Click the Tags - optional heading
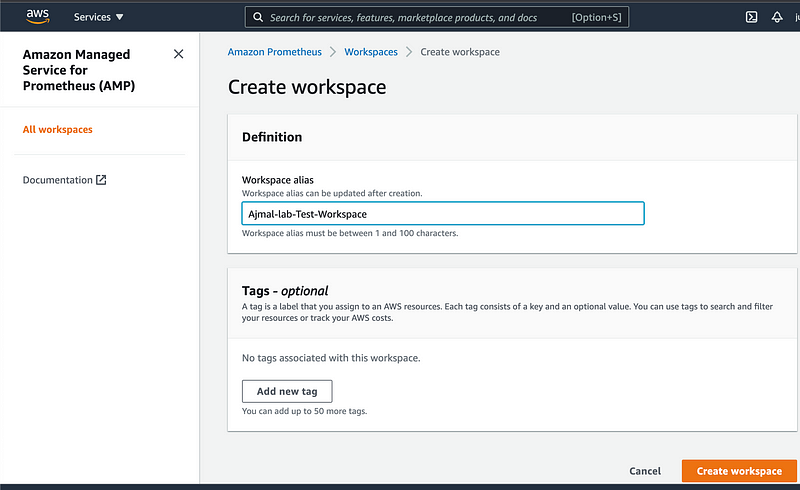 (285, 290)
